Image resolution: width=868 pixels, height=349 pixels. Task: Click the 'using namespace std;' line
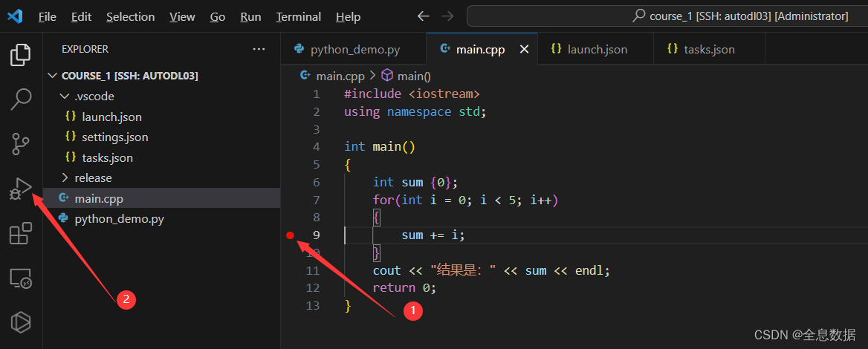(x=415, y=111)
